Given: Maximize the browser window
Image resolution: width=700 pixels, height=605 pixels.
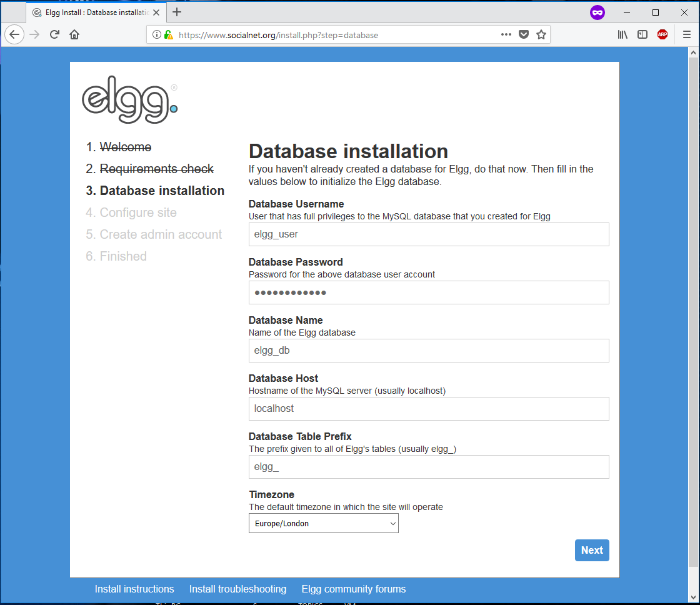Looking at the screenshot, I should [x=656, y=12].
